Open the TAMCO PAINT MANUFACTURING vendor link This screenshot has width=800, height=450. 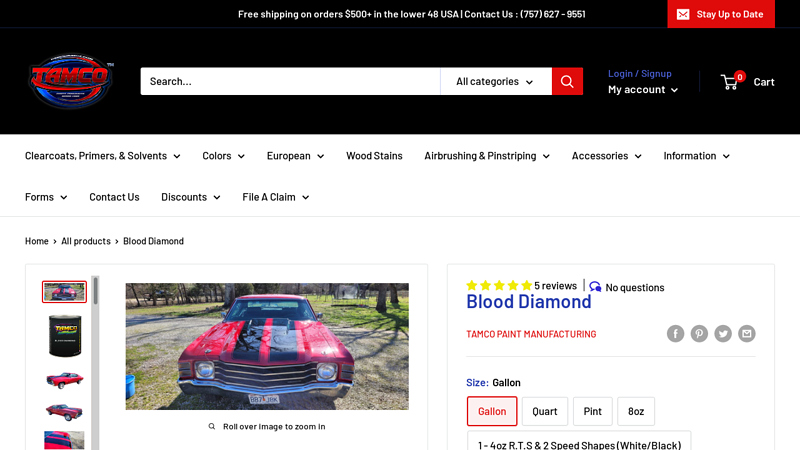(x=531, y=334)
